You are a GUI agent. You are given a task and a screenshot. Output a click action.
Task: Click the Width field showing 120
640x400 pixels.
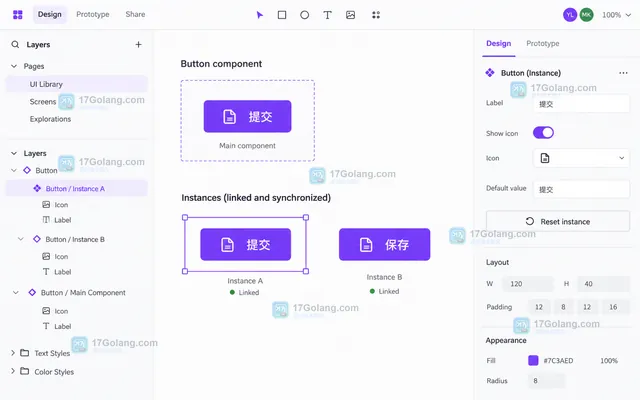tap(527, 284)
